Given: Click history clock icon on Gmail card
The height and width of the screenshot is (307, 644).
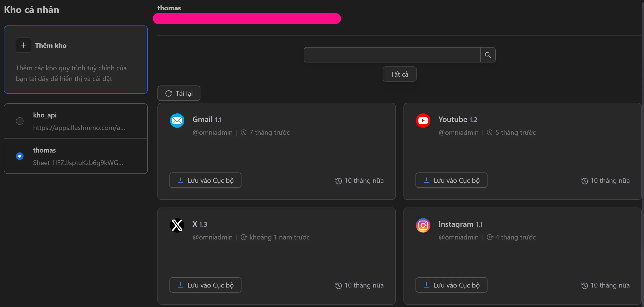Looking at the screenshot, I should [338, 181].
